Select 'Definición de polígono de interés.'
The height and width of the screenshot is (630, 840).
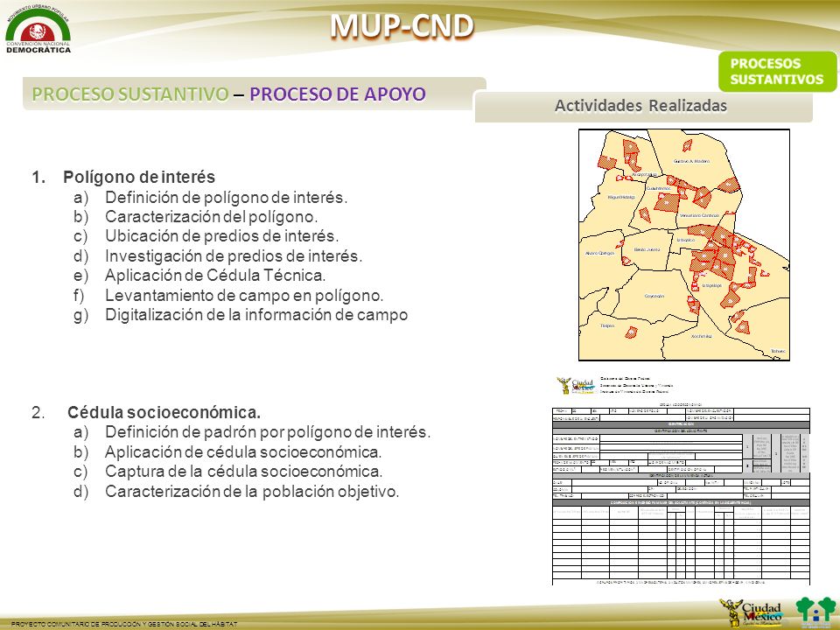click(226, 197)
